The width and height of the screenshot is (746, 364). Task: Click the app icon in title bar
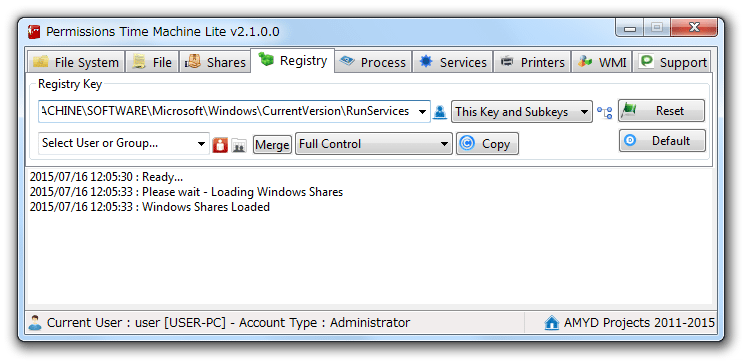(x=34, y=32)
